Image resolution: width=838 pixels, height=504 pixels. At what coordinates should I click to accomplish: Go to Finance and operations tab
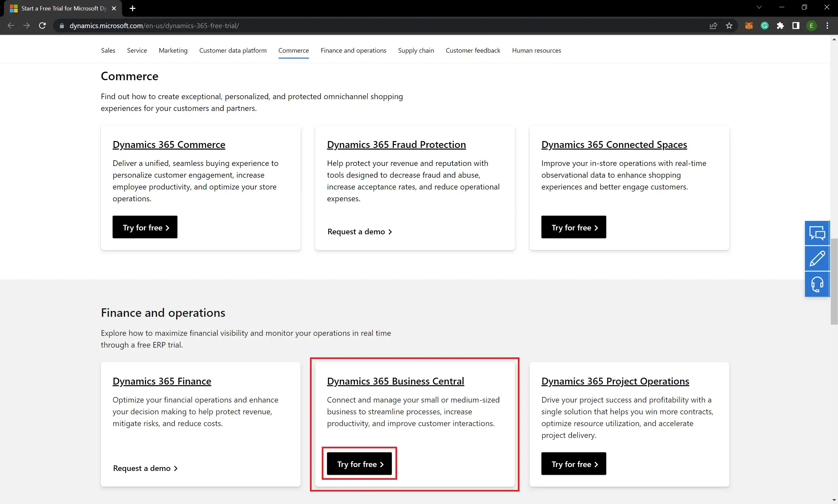pyautogui.click(x=353, y=50)
